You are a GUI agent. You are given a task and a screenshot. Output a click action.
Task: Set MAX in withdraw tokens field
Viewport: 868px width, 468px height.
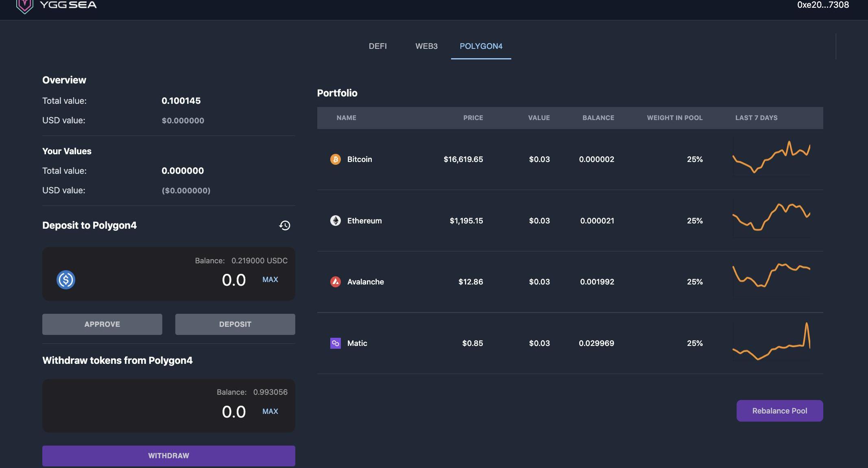click(x=270, y=411)
